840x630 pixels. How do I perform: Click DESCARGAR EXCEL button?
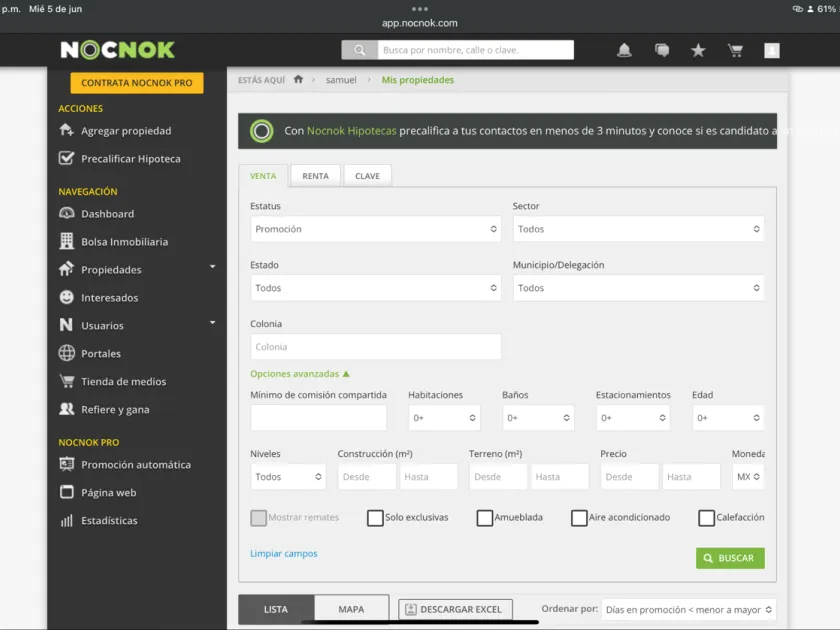[x=455, y=610]
